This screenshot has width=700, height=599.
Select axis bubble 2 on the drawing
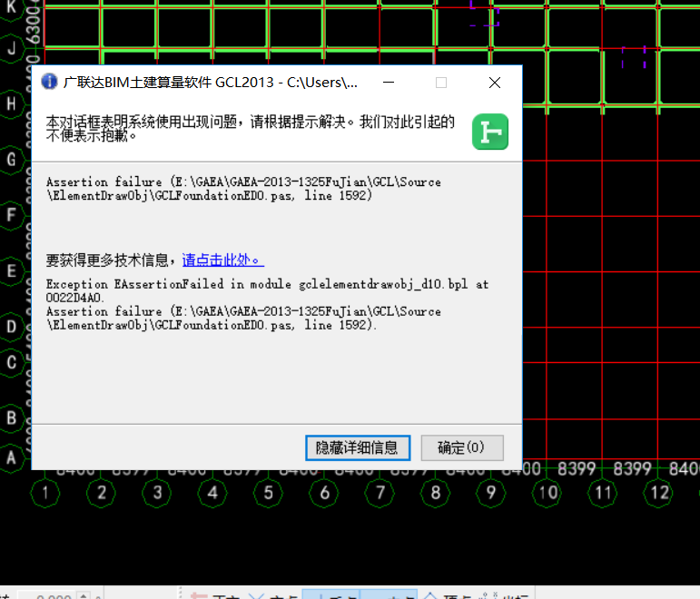102,493
